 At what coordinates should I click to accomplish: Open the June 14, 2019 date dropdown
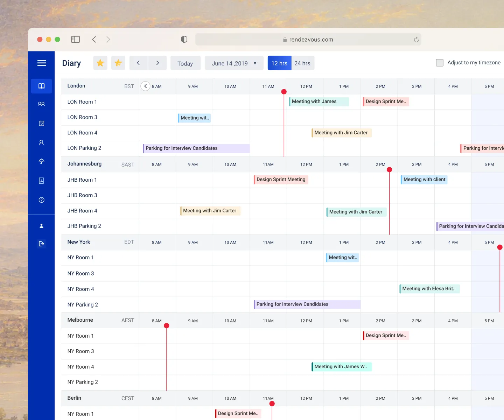point(234,63)
